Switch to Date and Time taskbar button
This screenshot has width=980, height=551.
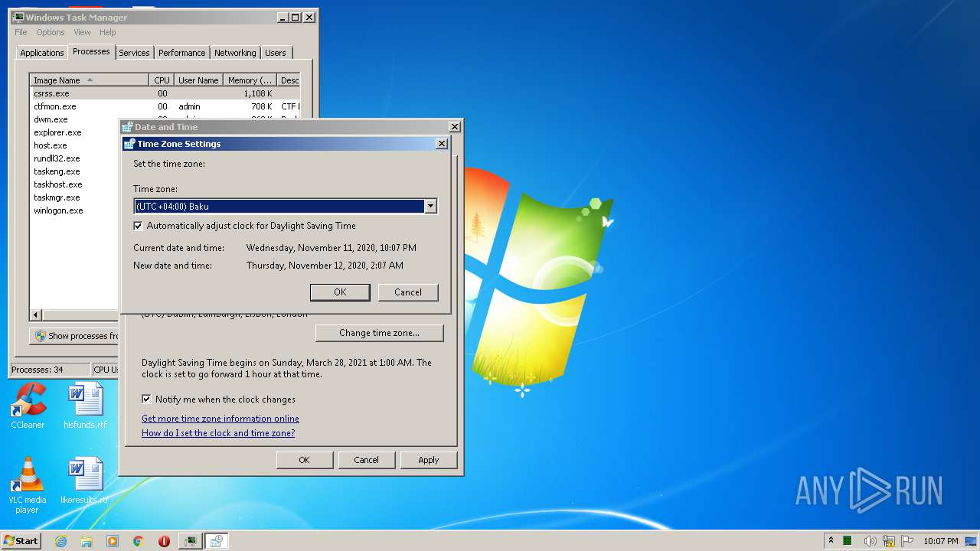[217, 541]
